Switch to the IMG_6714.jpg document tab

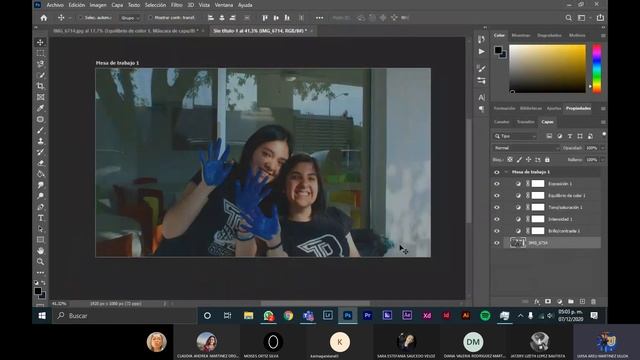click(126, 31)
